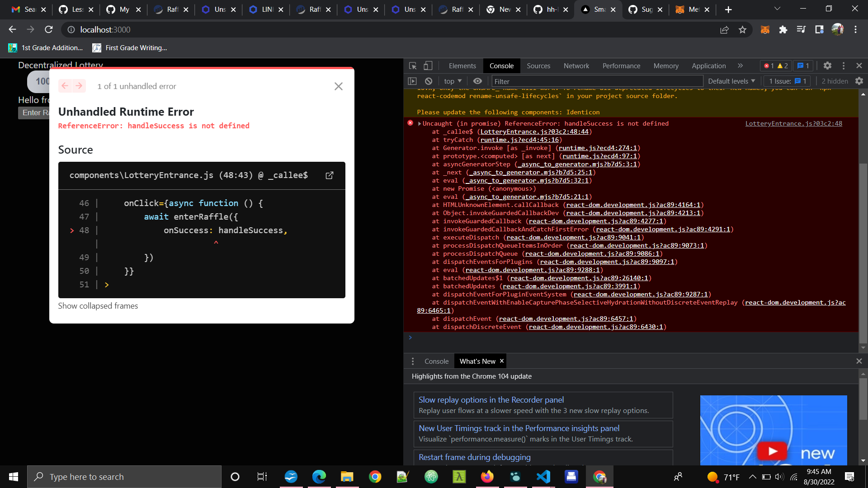
Task: Open the JavaScript context dropdown labeled top
Action: click(x=452, y=81)
